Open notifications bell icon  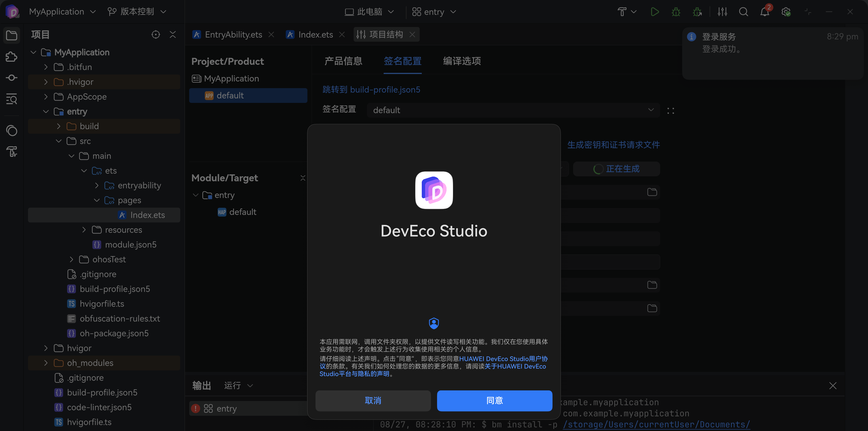pyautogui.click(x=765, y=12)
